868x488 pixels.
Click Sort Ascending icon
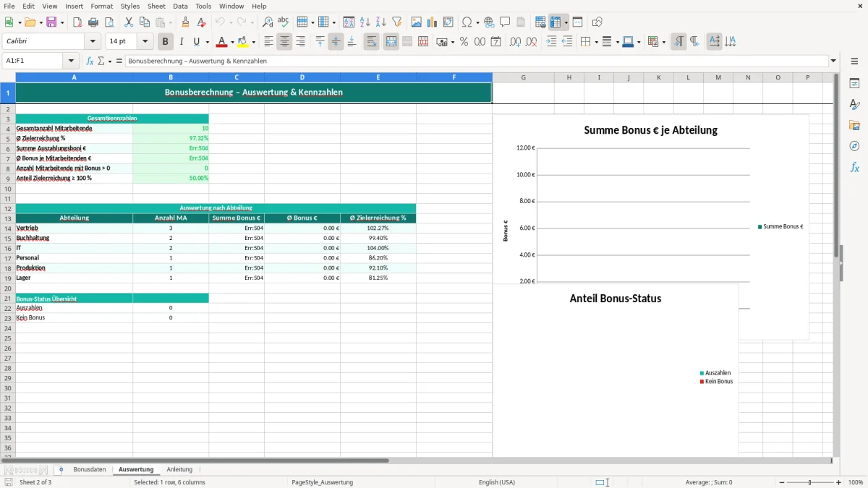[365, 22]
